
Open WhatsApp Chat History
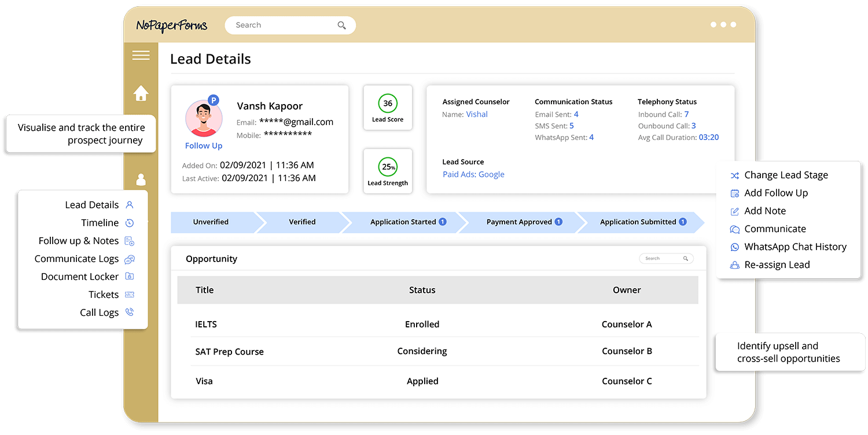795,247
